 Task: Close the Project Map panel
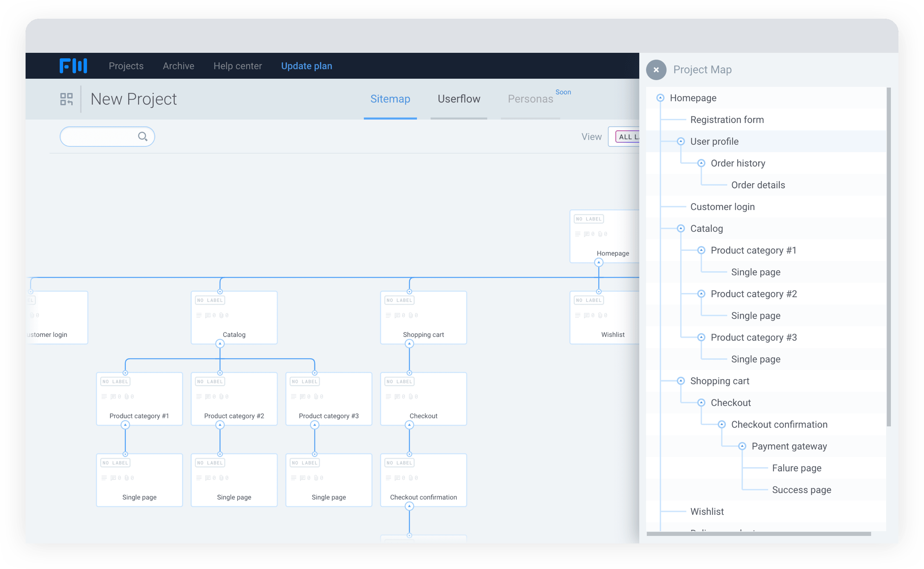[x=656, y=70]
